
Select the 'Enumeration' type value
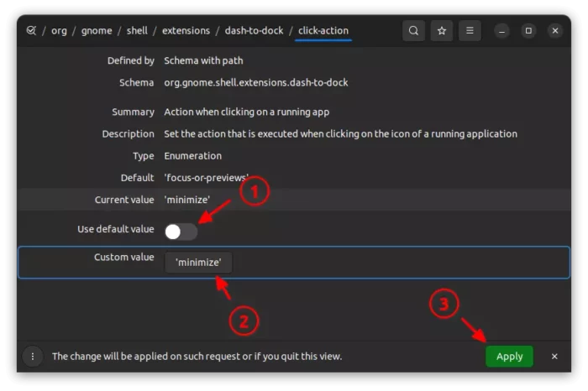click(x=192, y=156)
